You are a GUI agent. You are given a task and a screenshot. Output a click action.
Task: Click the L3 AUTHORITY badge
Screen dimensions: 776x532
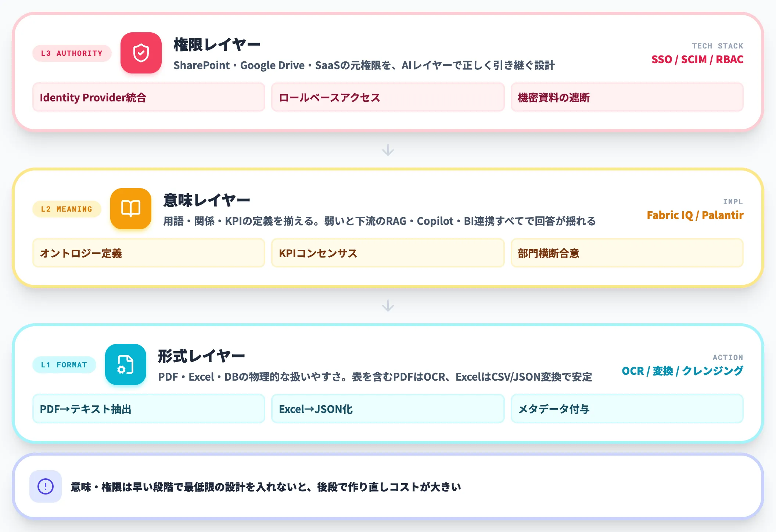click(x=72, y=53)
